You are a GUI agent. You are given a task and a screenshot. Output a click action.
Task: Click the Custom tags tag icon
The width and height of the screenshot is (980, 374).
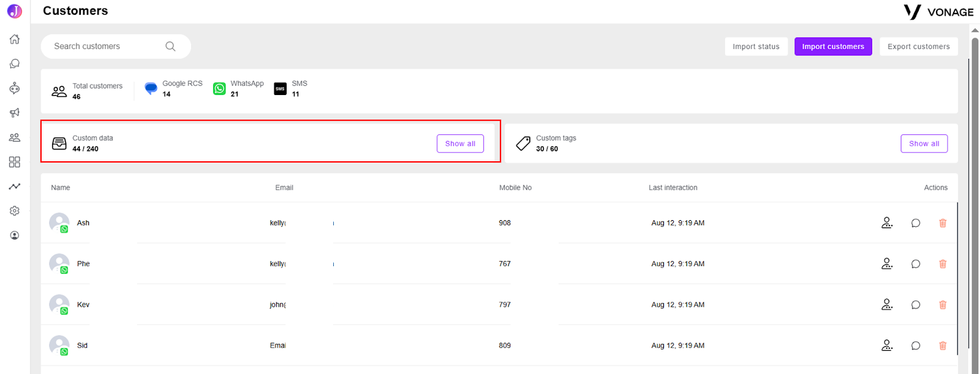523,143
